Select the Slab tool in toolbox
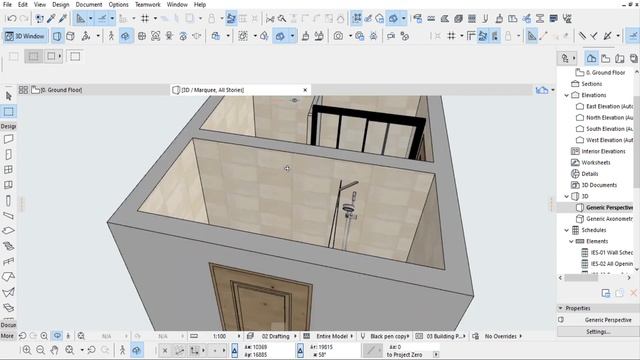This screenshot has width=640, height=360. click(9, 231)
